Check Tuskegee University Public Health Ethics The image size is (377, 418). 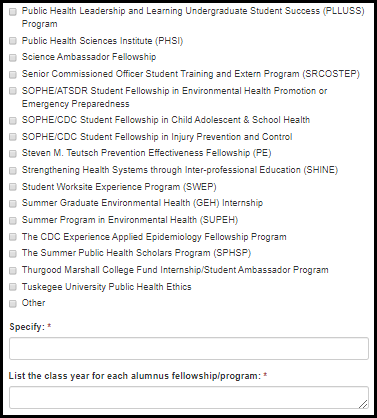(13, 287)
